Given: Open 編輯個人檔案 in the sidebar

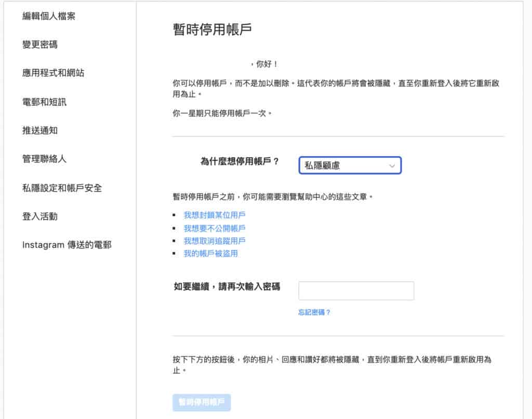Looking at the screenshot, I should click(49, 16).
